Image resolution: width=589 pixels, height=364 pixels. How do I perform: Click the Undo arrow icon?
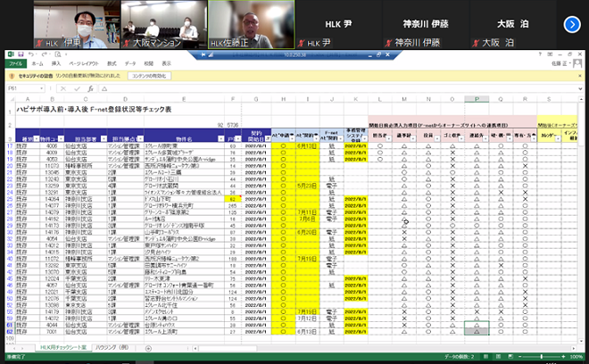31,54
